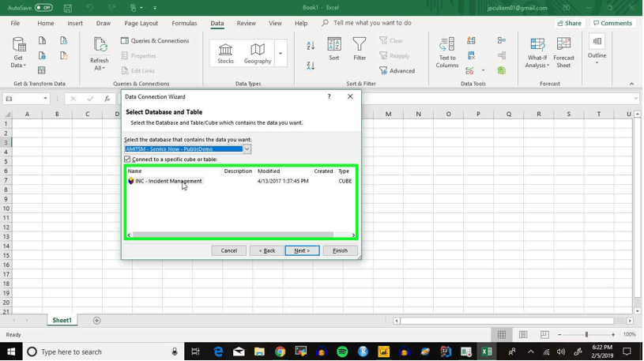Screen dimensions: 644x361
Task: Open the File tab
Action: [15, 24]
